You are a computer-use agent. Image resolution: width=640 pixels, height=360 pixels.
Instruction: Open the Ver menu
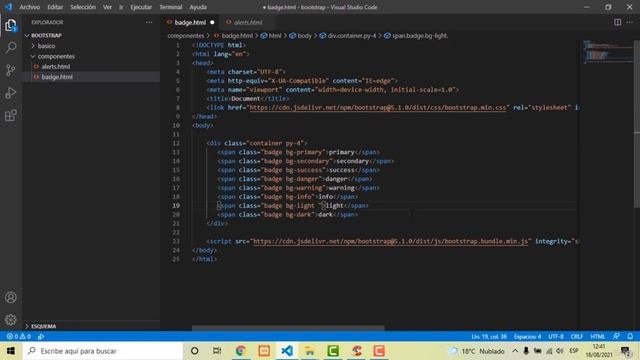(107, 7)
